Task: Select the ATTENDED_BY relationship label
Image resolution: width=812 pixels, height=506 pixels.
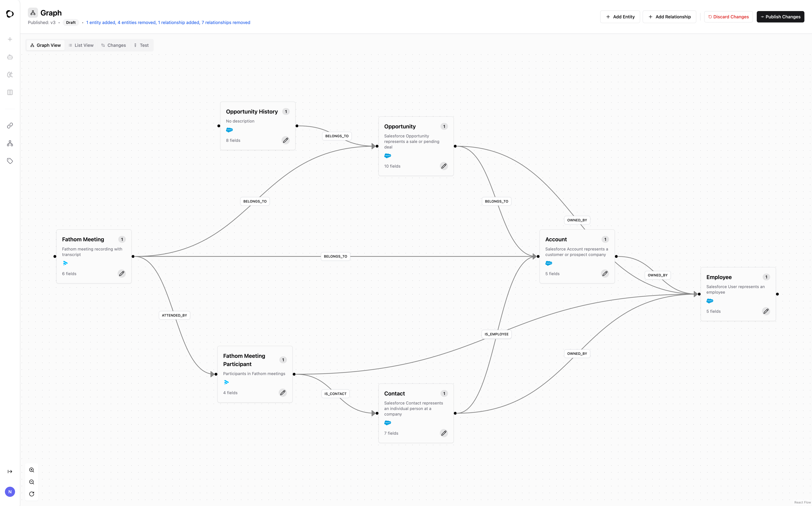Action: click(x=174, y=315)
